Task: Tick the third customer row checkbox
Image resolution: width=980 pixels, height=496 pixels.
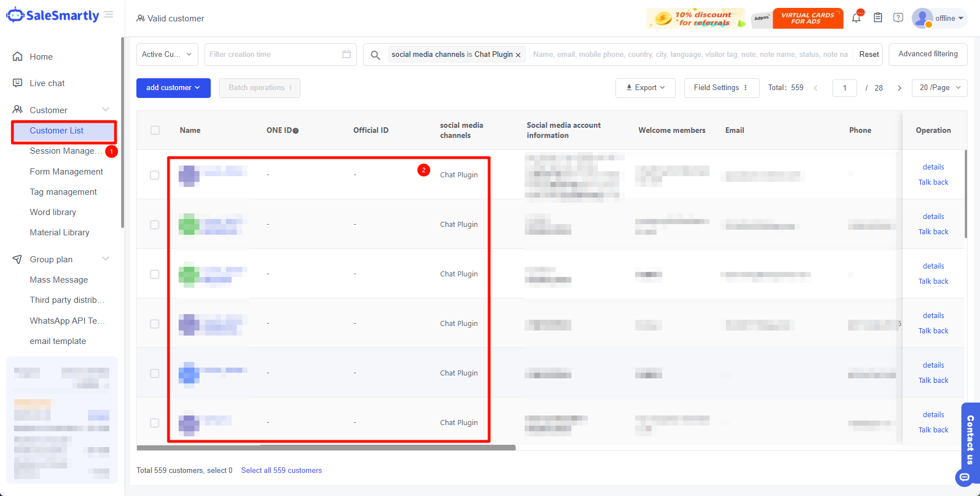Action: 155,274
